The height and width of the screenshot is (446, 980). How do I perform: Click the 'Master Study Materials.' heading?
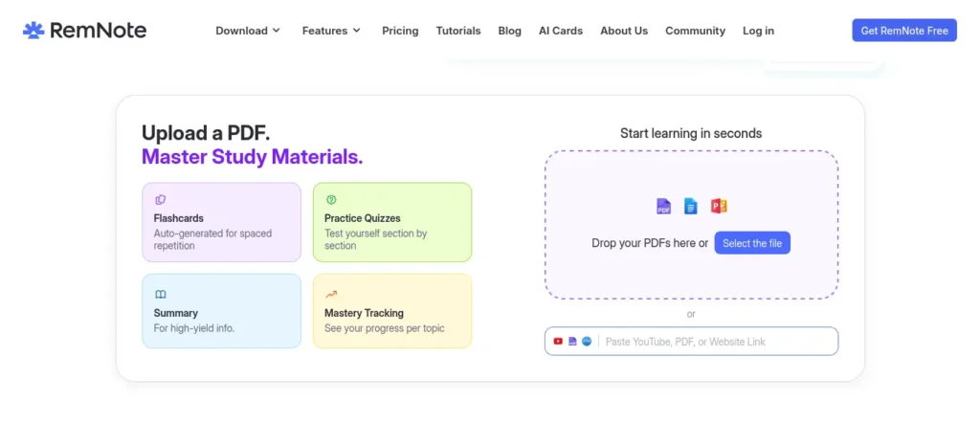[253, 156]
